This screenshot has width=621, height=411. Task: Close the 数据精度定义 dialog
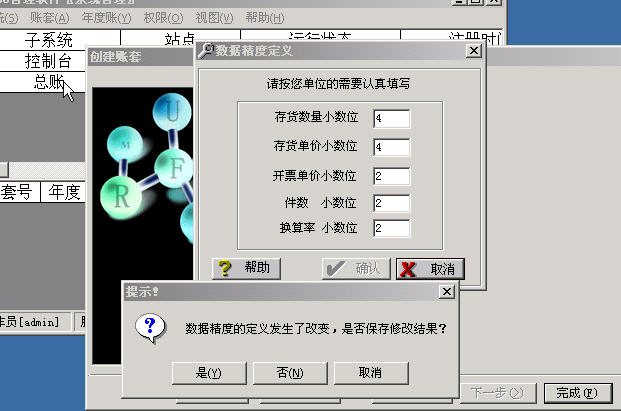click(474, 51)
